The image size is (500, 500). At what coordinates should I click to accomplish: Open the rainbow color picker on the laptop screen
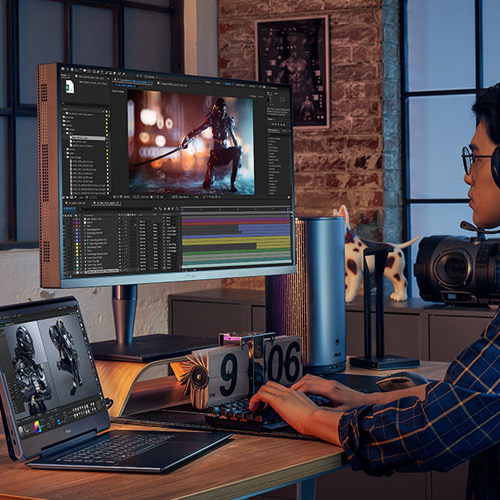coord(37,426)
